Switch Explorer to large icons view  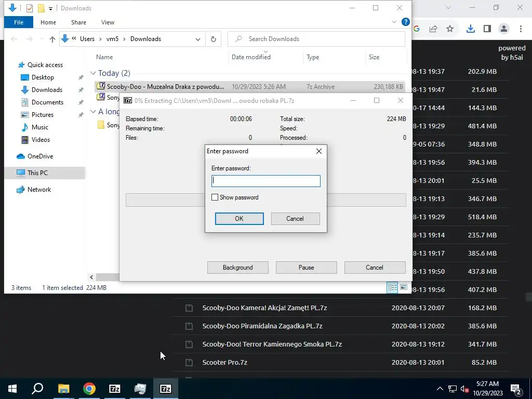coord(403,288)
